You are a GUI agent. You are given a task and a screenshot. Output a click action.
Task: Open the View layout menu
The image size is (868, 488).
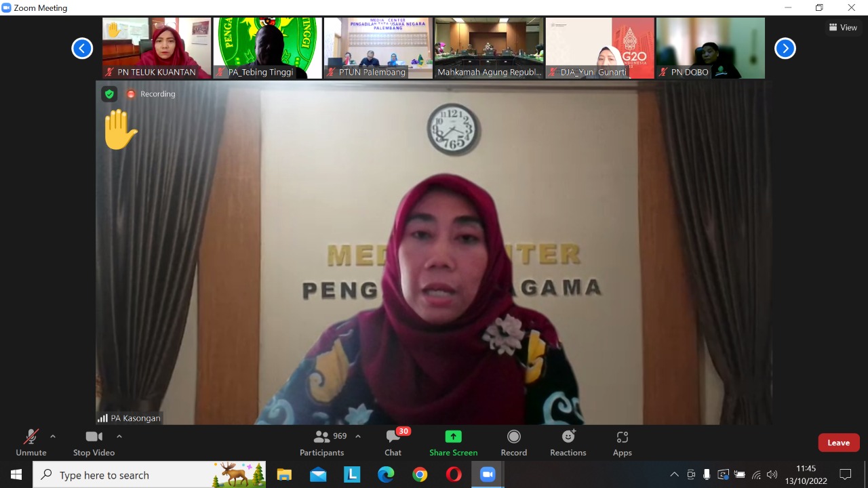coord(843,28)
